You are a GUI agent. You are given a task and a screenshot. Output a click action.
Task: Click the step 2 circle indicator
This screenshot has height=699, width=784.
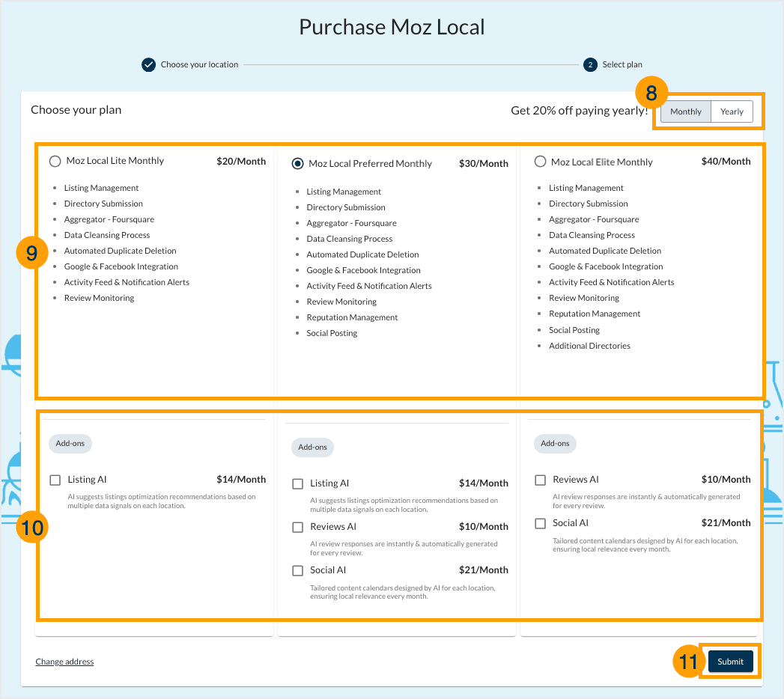click(589, 64)
